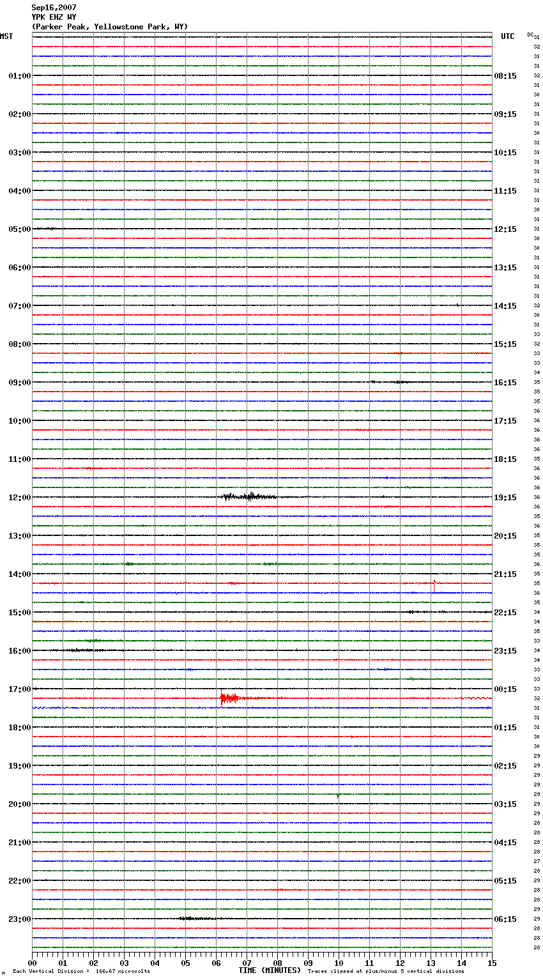Select the "20:00" MST hour label
543x980 pixels.
(20, 804)
